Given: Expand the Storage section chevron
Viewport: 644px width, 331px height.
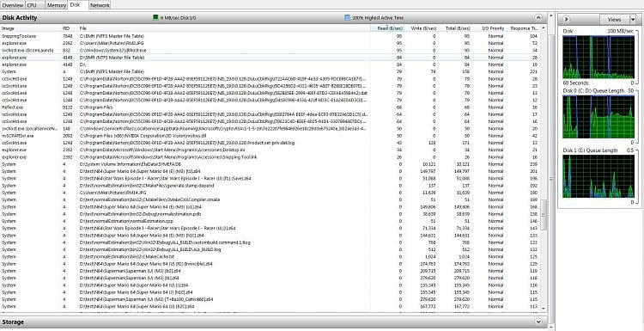Looking at the screenshot, I should (538, 322).
